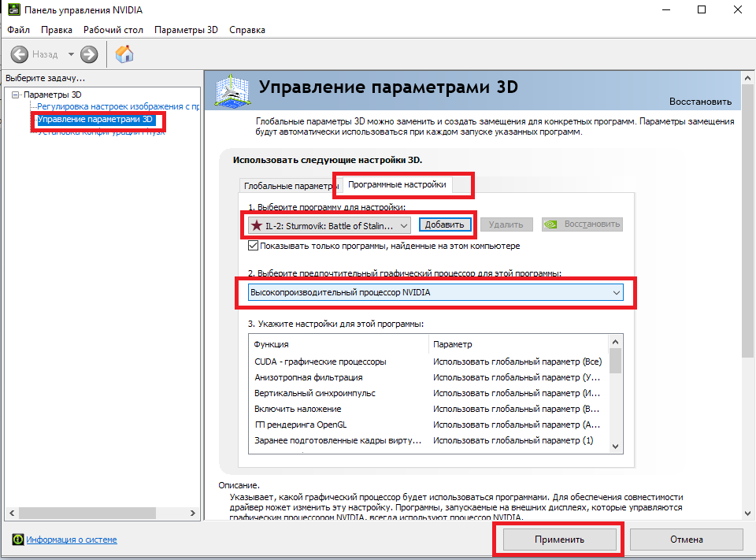
Task: Click task tree horizontal scroll left arrow
Action: (x=12, y=514)
